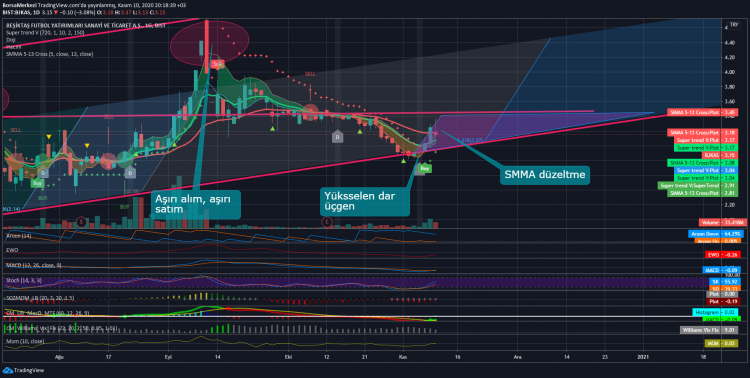Click the 3.60 price axis tick
Screen dimensions: 750x378
[x=730, y=102]
